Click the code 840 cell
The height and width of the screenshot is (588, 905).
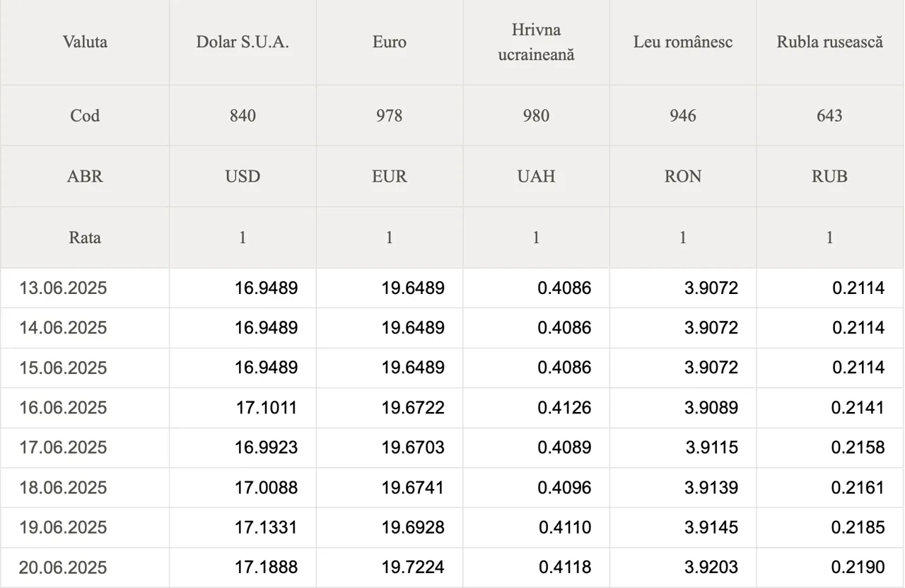coord(243,115)
